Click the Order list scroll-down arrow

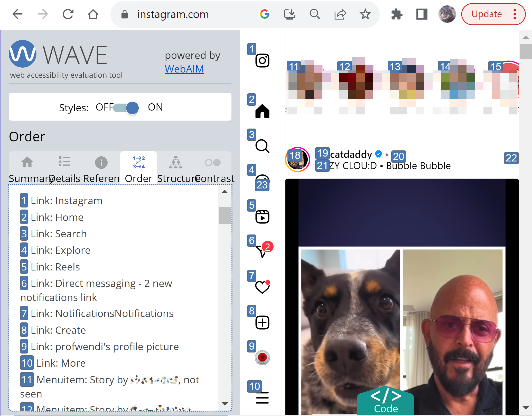tap(225, 404)
